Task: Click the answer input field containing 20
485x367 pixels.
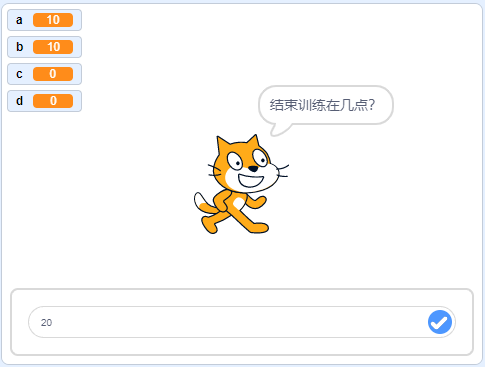Action: tap(242, 322)
